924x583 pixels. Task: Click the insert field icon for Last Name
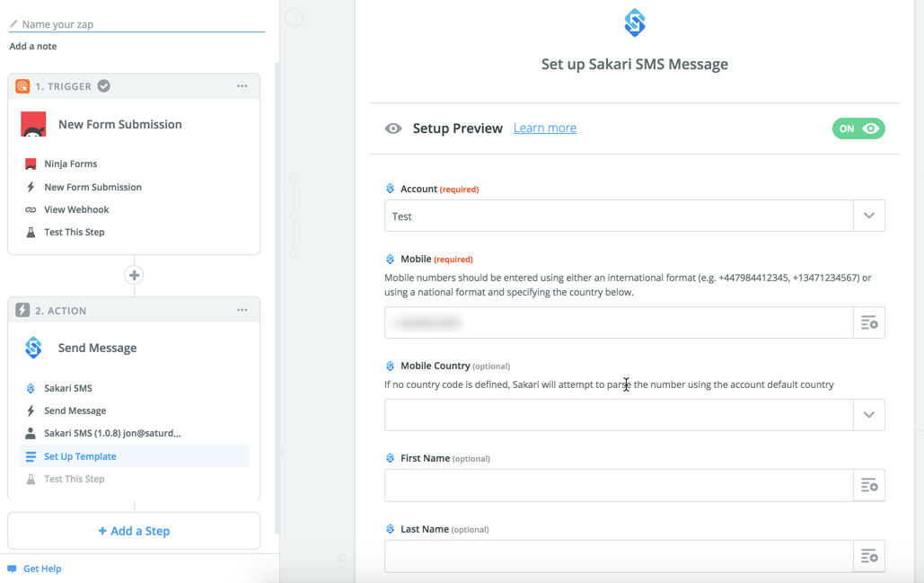click(x=868, y=556)
